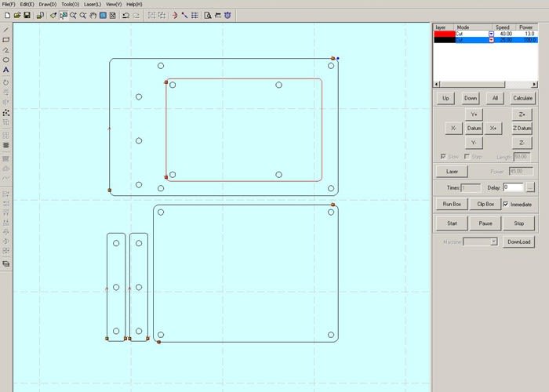This screenshot has height=392, width=549.
Task: Activate the pan hand tool
Action: pyautogui.click(x=93, y=16)
